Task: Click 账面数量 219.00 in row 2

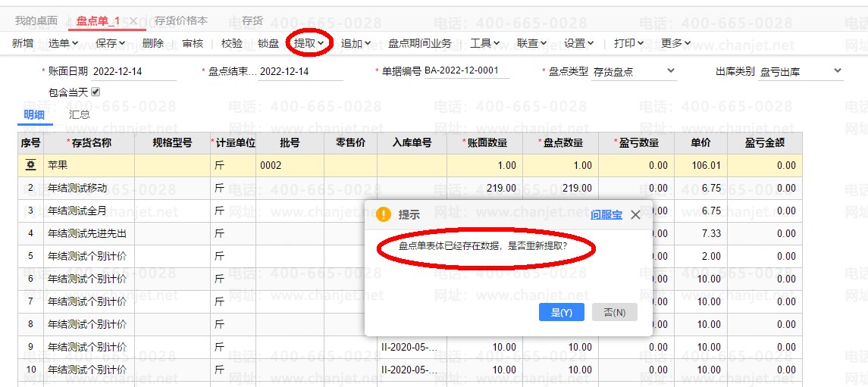Action: click(x=484, y=188)
